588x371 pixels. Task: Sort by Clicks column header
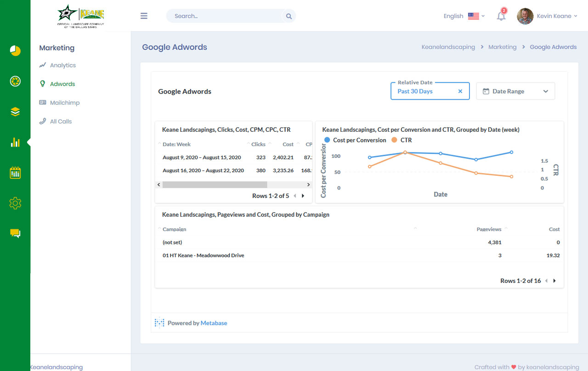258,144
